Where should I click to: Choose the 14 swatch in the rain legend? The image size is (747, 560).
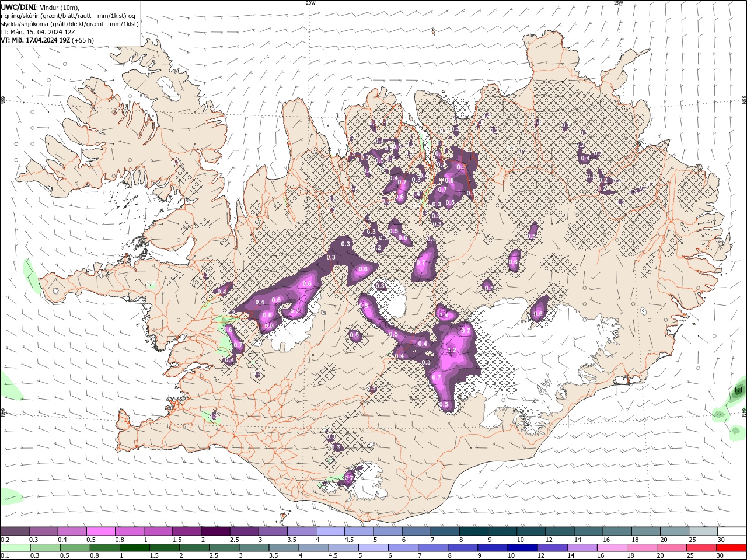(x=582, y=547)
